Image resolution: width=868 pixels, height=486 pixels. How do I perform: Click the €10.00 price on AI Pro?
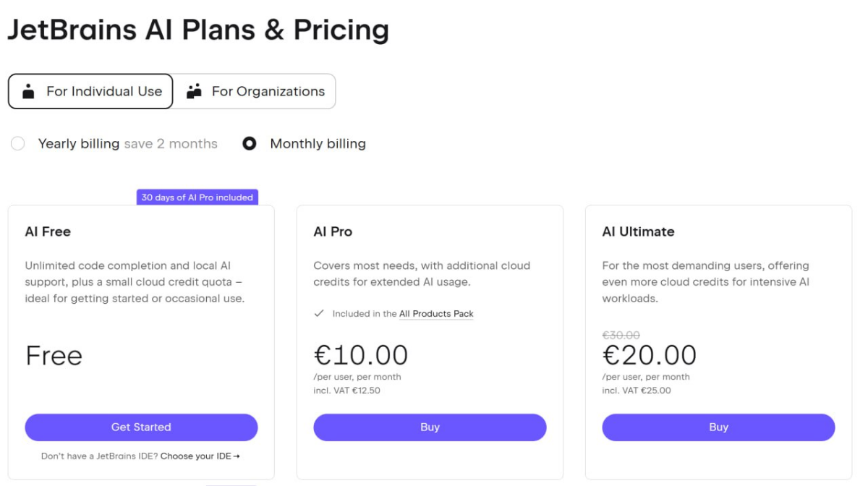361,355
